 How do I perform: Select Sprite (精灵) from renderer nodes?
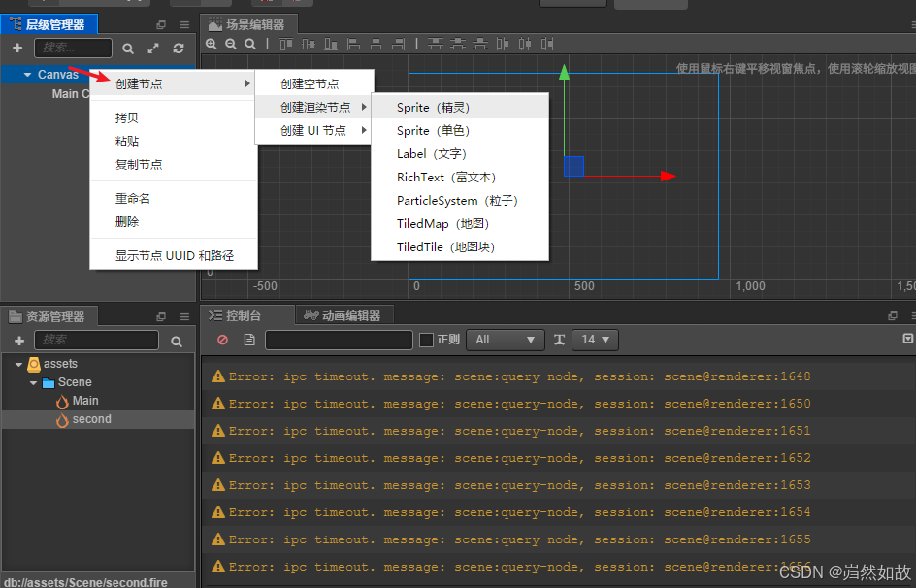(x=460, y=108)
